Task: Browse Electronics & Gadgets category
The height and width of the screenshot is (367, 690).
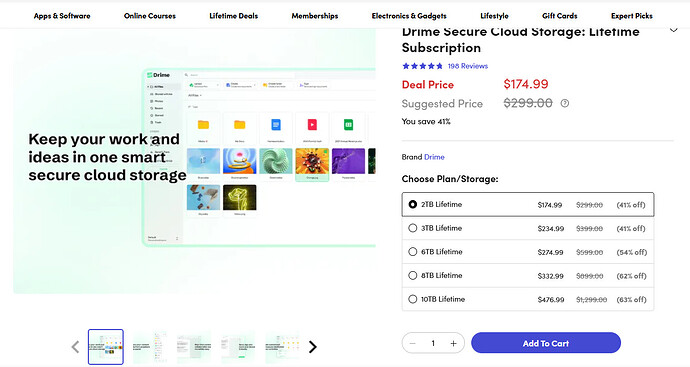Action: tap(409, 16)
